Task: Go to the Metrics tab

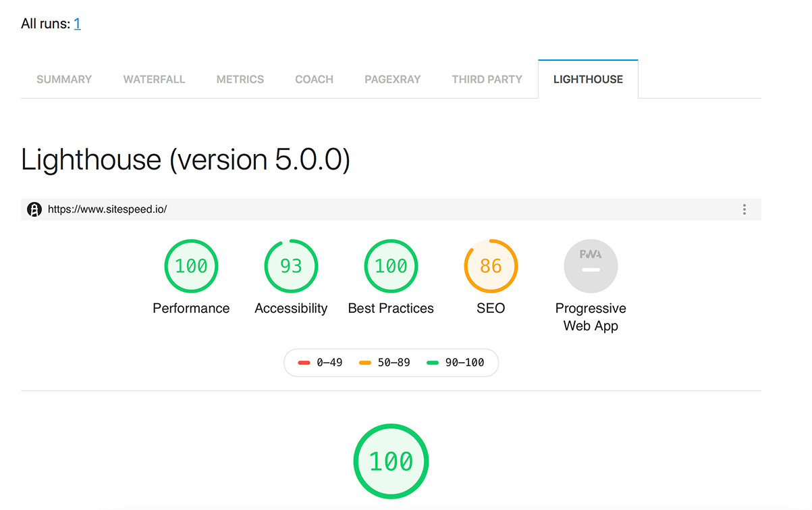Action: (x=240, y=79)
